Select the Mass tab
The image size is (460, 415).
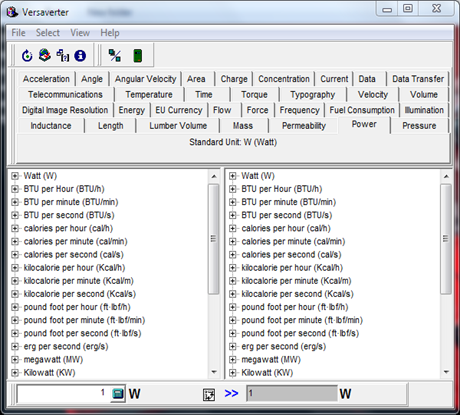(x=243, y=126)
